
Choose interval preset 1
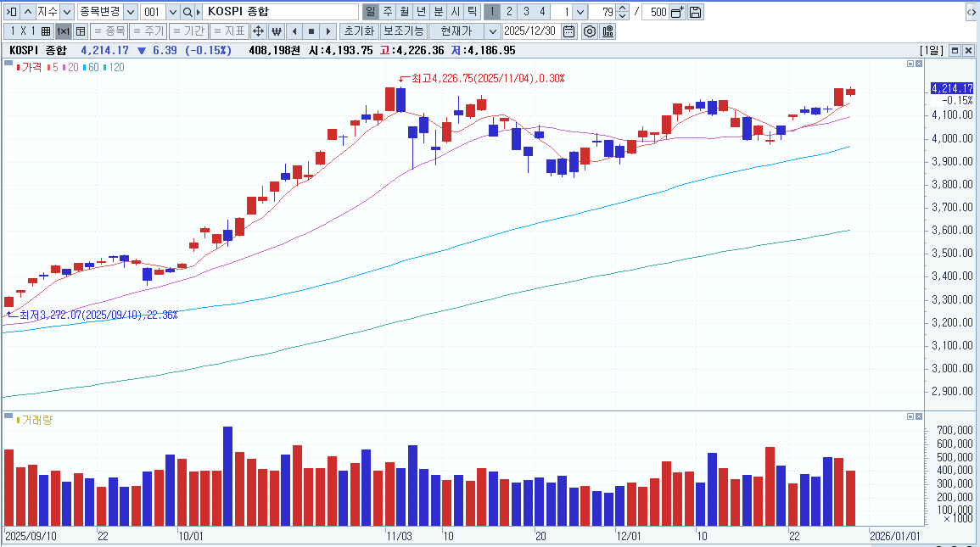coord(492,12)
